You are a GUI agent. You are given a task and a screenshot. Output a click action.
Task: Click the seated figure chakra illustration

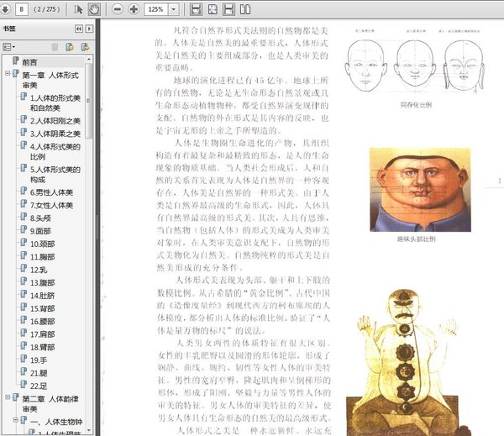[x=407, y=362]
